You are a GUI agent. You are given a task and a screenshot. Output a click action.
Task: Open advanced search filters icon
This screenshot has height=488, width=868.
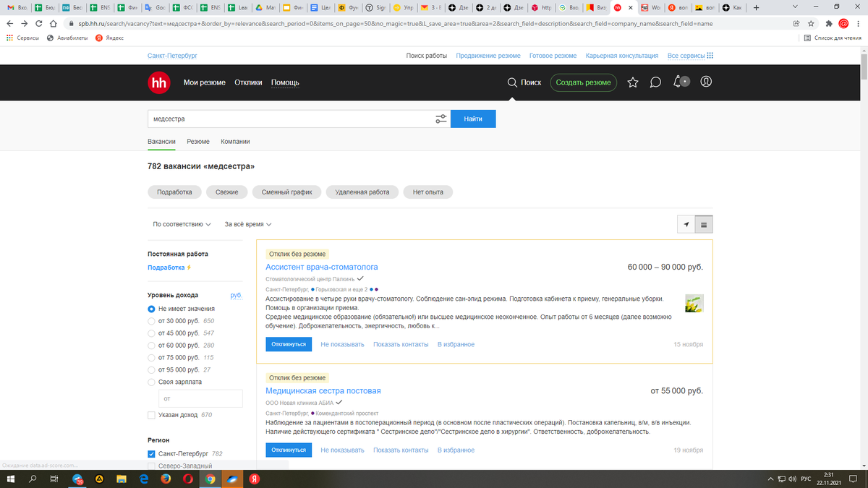[x=441, y=119]
